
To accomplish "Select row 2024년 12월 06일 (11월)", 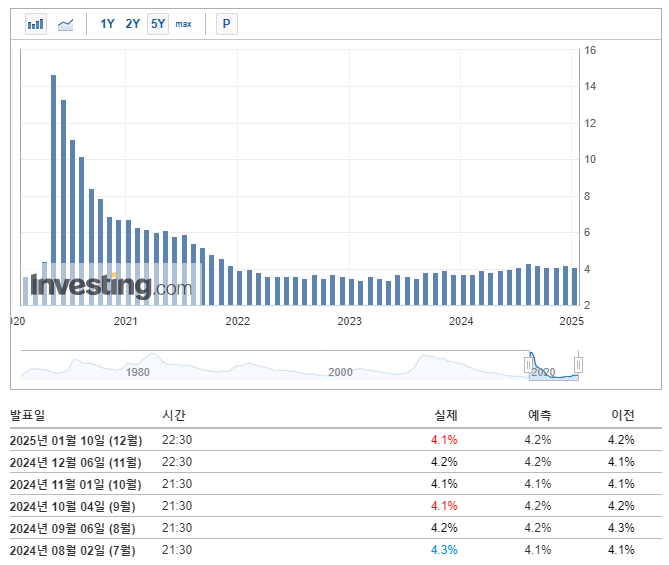I will coord(336,462).
